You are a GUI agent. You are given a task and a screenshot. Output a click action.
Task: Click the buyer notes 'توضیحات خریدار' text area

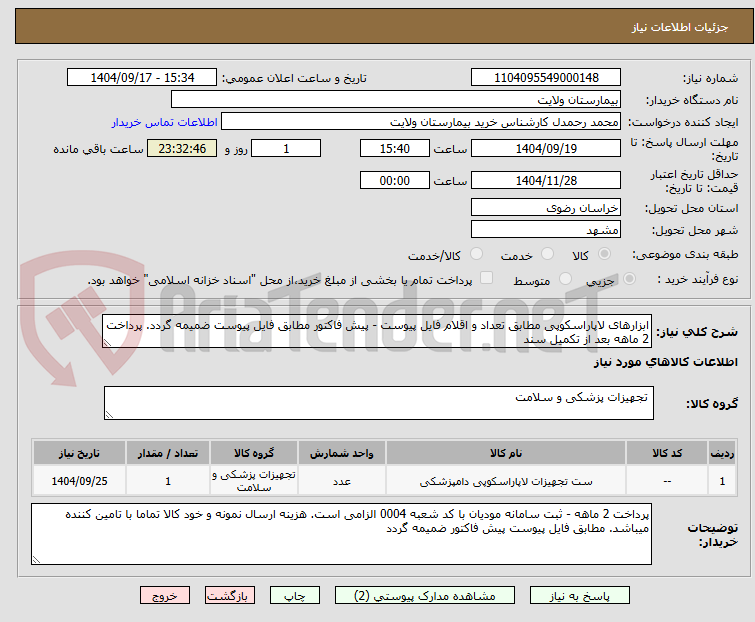[341, 534]
